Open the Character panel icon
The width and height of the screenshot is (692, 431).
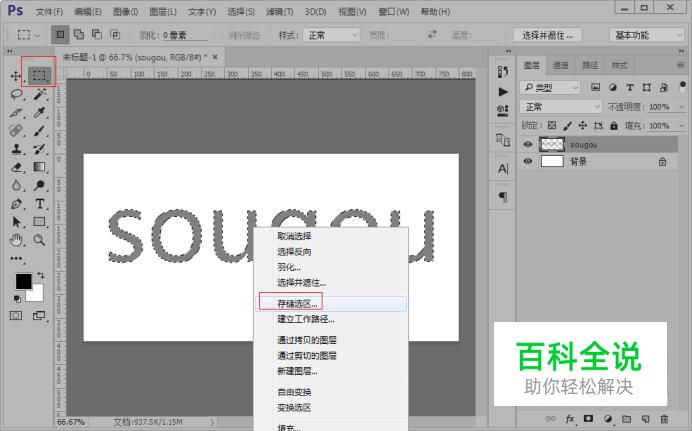click(503, 169)
